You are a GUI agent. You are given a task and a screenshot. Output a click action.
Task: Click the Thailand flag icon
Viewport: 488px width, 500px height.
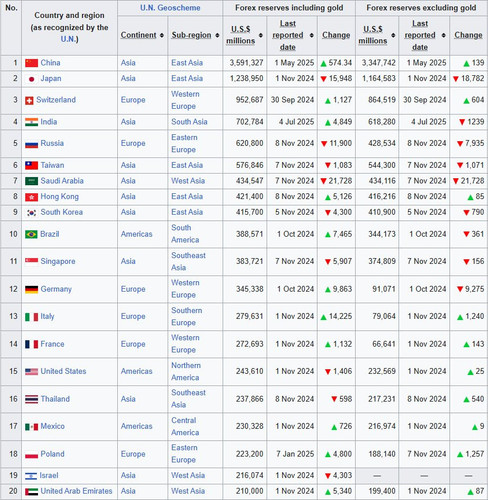31,399
